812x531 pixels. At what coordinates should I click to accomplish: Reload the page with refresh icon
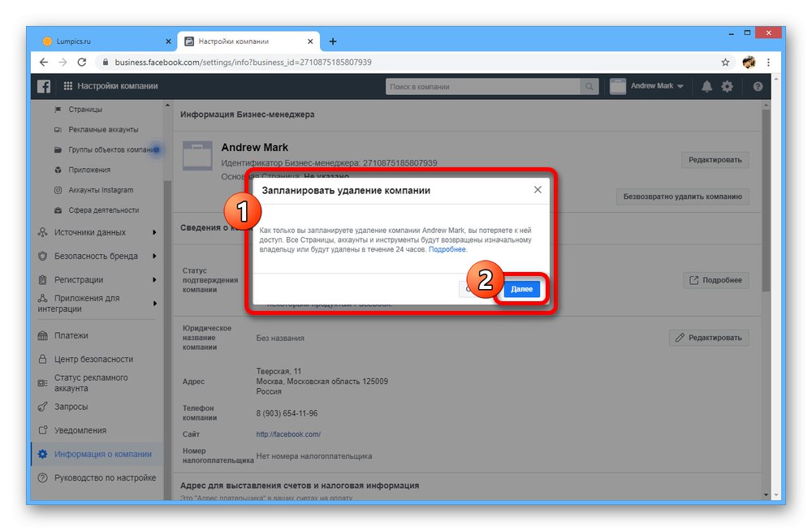[x=82, y=63]
